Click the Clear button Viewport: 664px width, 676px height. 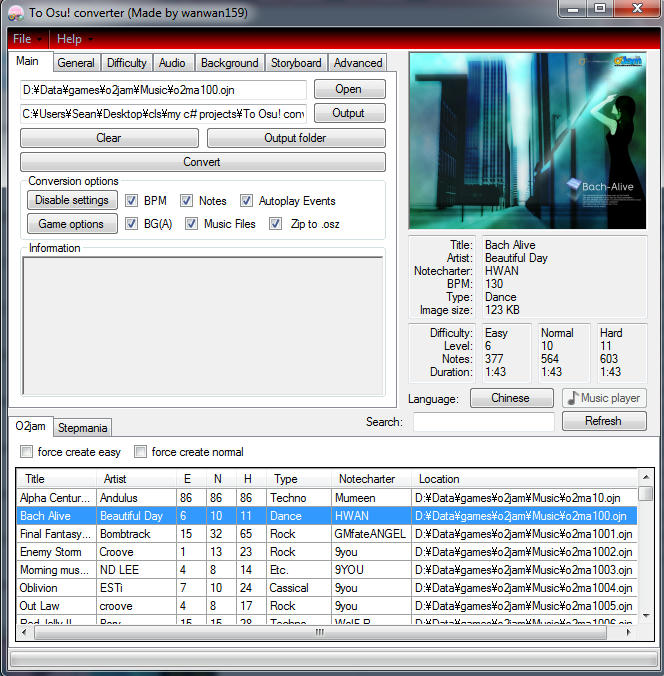point(109,138)
